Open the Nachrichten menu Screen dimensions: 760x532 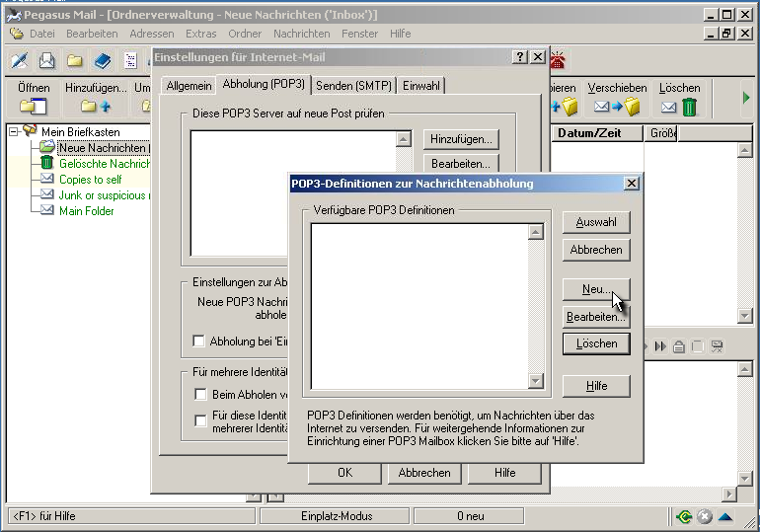[301, 34]
